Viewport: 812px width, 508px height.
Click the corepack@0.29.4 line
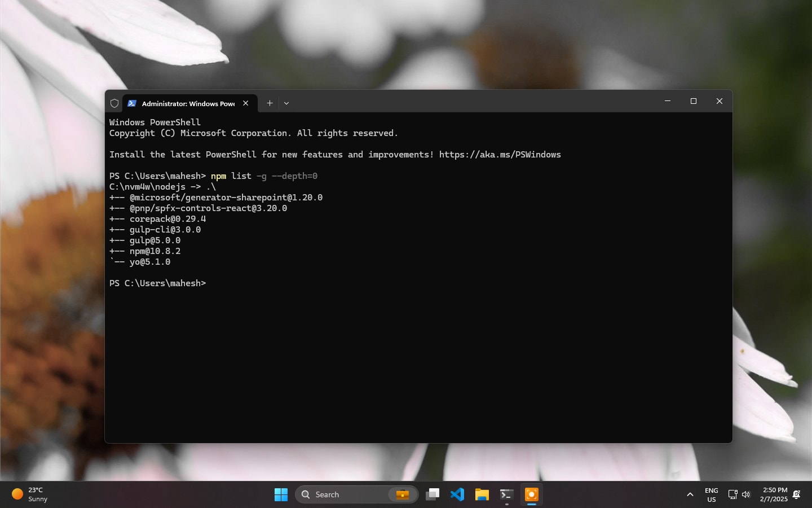tap(158, 219)
